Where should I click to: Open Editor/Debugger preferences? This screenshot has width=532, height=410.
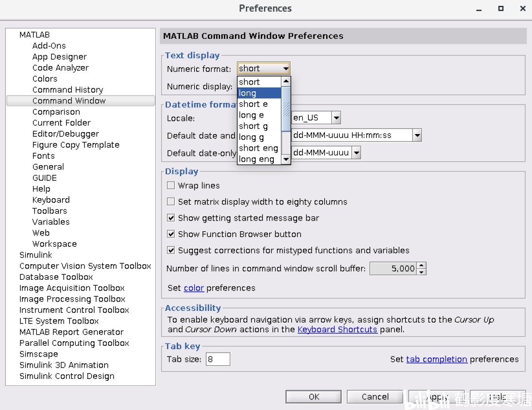pyautogui.click(x=66, y=134)
